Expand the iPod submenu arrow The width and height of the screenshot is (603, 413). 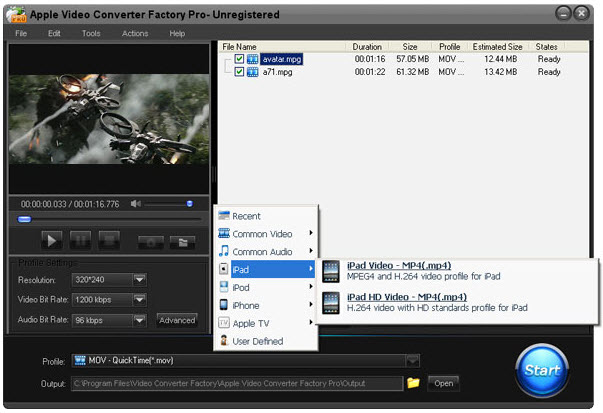tap(311, 286)
